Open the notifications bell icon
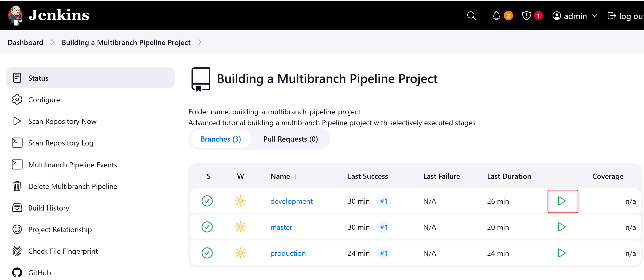This screenshot has width=644, height=280. 496,16
